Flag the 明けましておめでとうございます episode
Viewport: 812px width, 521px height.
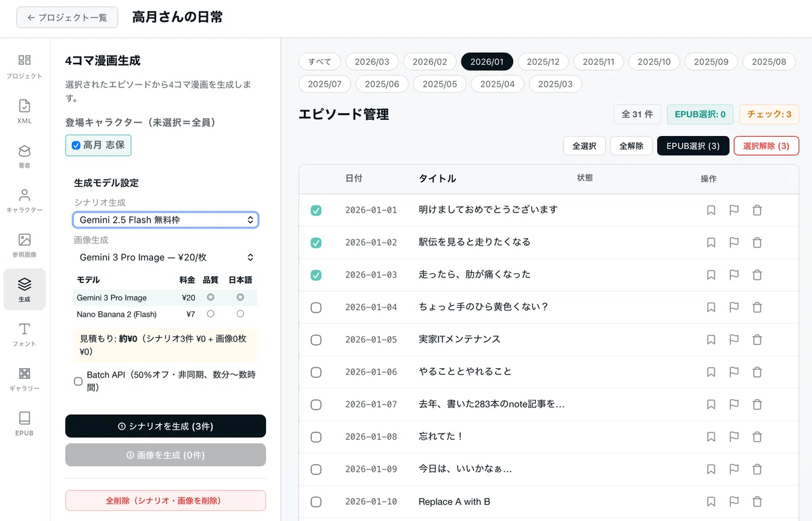734,210
